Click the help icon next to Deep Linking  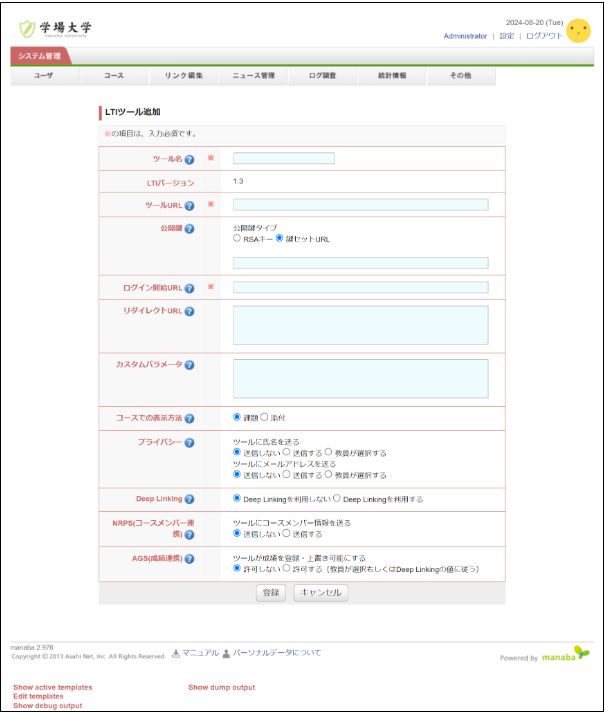tap(190, 500)
